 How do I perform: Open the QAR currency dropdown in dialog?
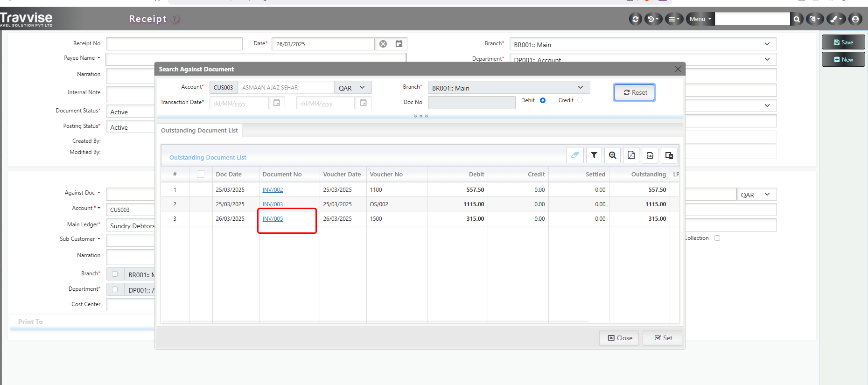pyautogui.click(x=353, y=88)
